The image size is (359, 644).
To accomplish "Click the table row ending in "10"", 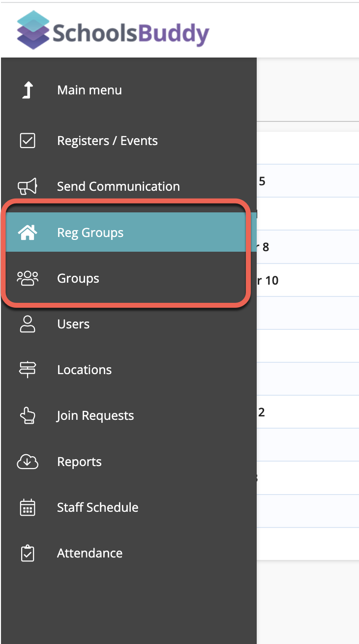I will tap(307, 280).
